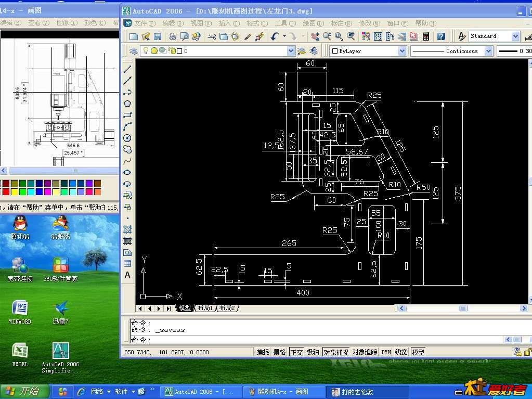Select the Spline curve tool

click(127, 161)
